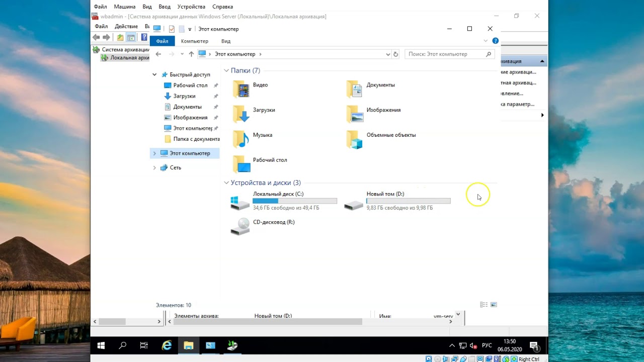Image resolution: width=644 pixels, height=362 pixels.
Task: Open the Объемные объекты folder
Action: [381, 139]
